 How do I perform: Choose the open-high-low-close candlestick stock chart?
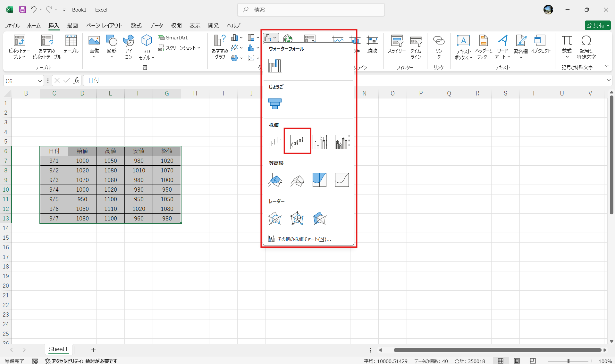297,141
